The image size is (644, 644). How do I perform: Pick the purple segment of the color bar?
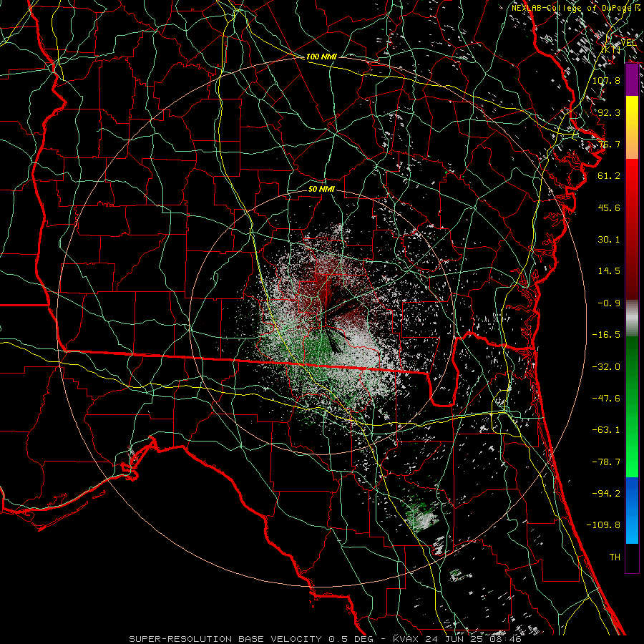coord(632,79)
